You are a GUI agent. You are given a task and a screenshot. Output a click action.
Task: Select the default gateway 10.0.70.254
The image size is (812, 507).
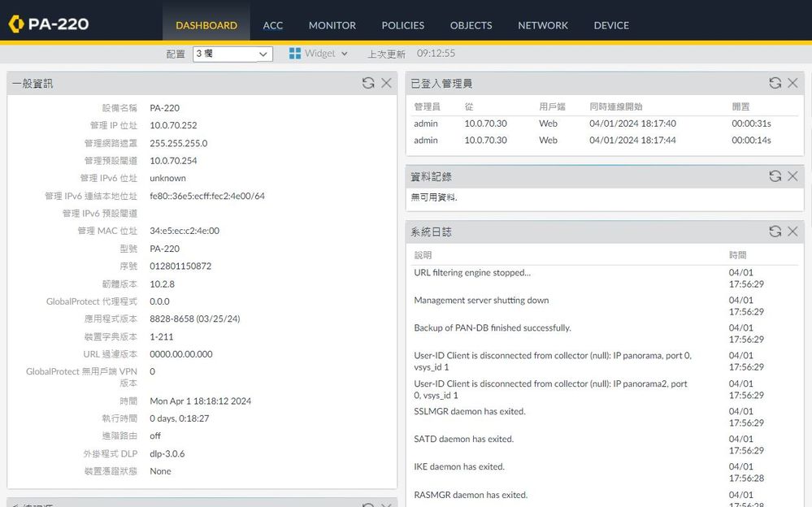173,161
